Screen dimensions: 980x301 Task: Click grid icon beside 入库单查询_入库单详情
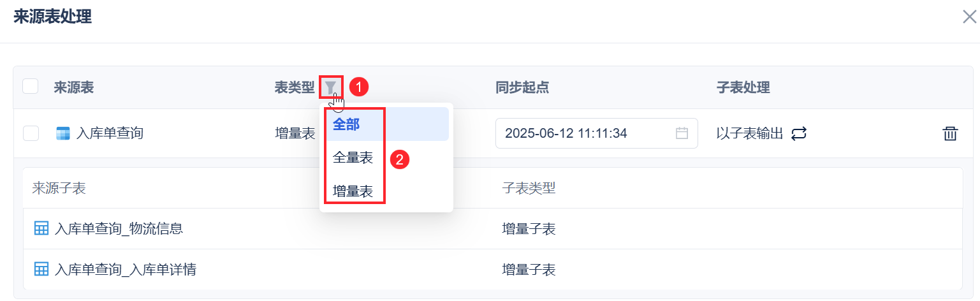(x=41, y=270)
